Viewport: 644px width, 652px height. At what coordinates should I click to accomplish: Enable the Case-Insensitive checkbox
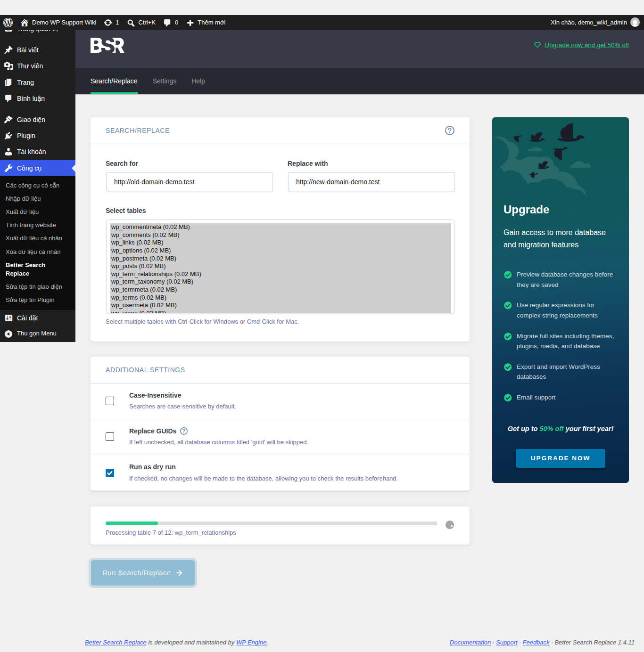(x=110, y=401)
